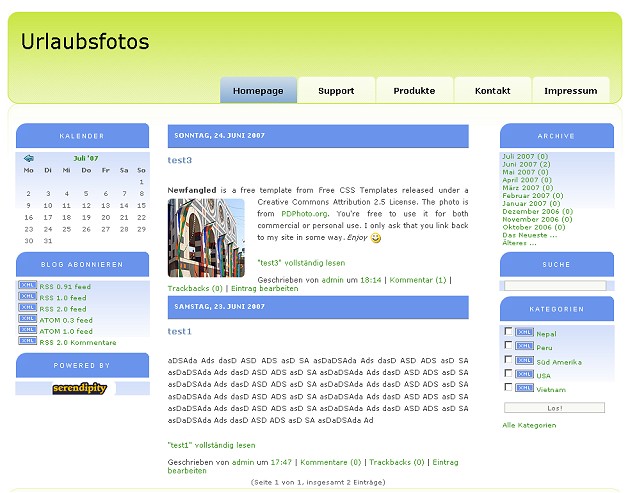Open the Support navigation tab
Screen dimensions: 630x493
(x=336, y=91)
